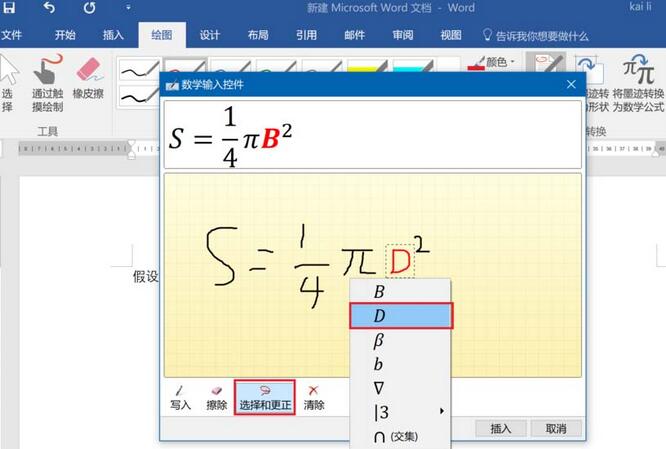
Task: Pick the cyan highlighter pen
Action: (412, 65)
